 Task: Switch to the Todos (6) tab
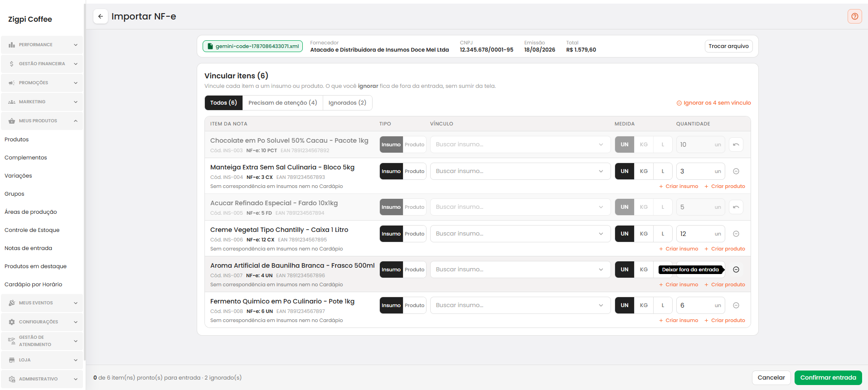(223, 103)
